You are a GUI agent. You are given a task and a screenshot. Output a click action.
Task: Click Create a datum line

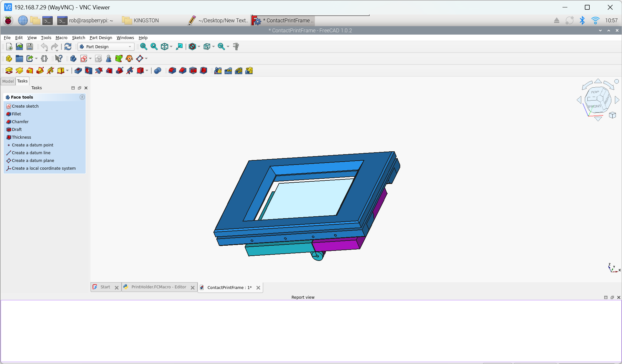[x=31, y=153]
